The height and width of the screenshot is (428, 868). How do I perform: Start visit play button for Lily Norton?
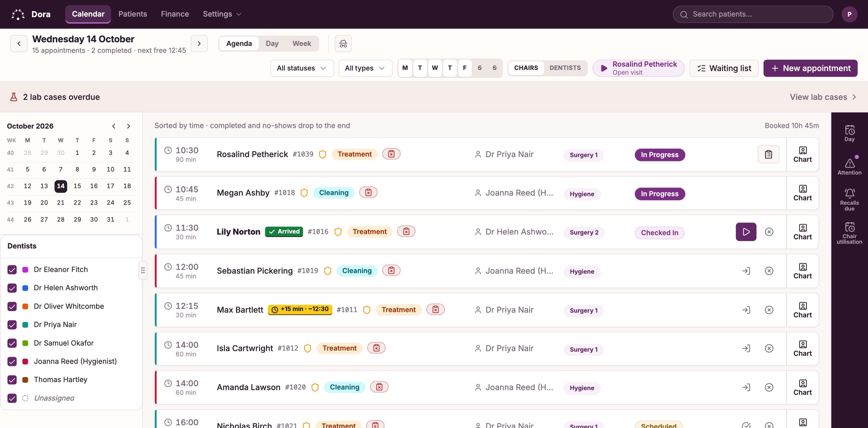(746, 232)
